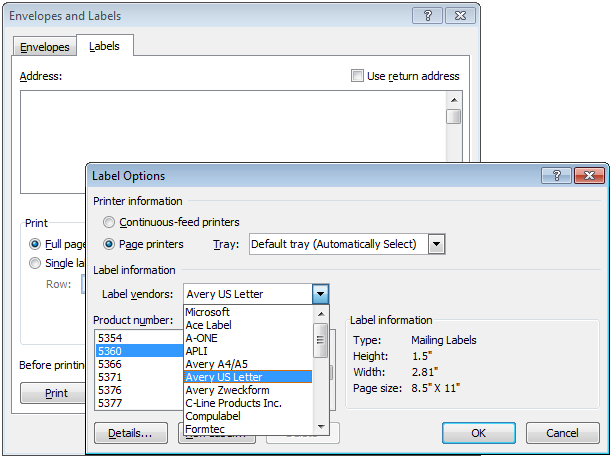612x459 pixels.
Task: Select product number 5371
Action: click(x=139, y=377)
